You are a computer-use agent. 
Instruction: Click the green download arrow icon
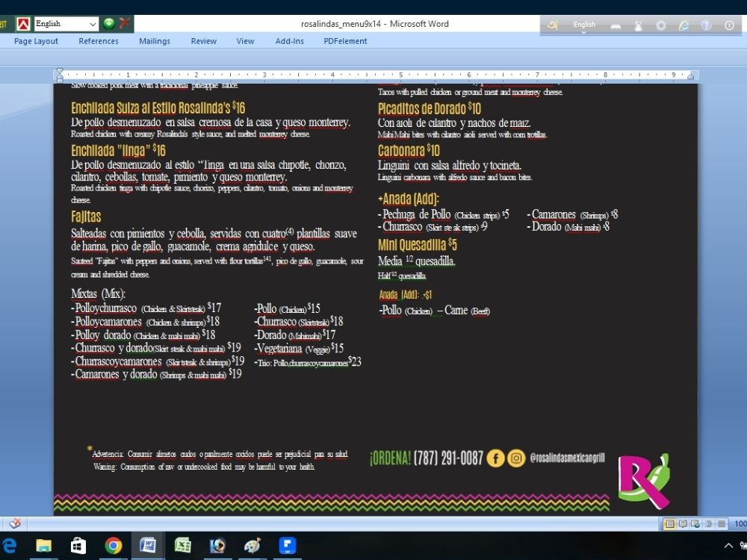pos(109,23)
